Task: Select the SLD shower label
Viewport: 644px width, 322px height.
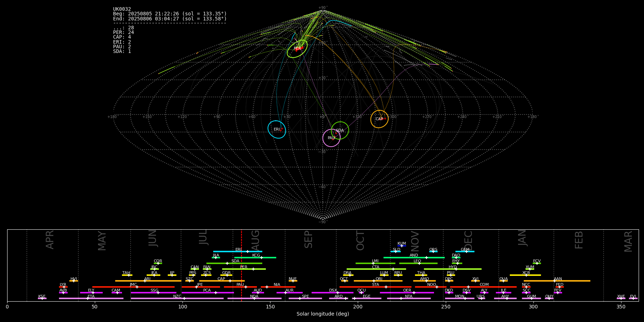Action: click(x=396, y=250)
